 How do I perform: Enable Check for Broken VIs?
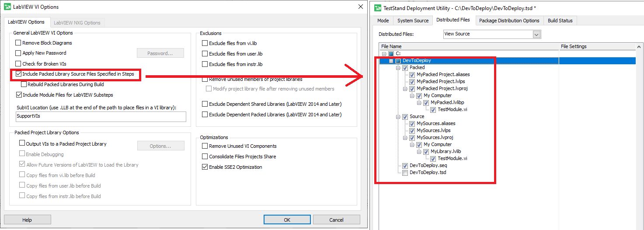pos(18,64)
